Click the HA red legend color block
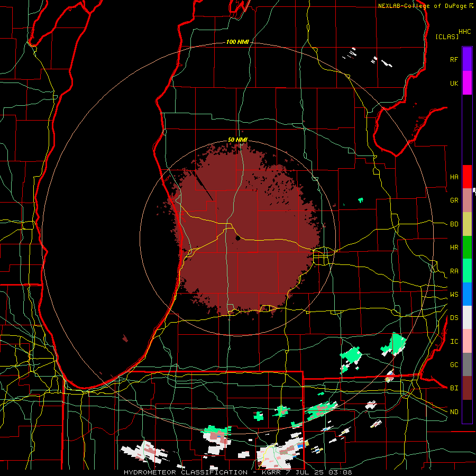 [467, 177]
